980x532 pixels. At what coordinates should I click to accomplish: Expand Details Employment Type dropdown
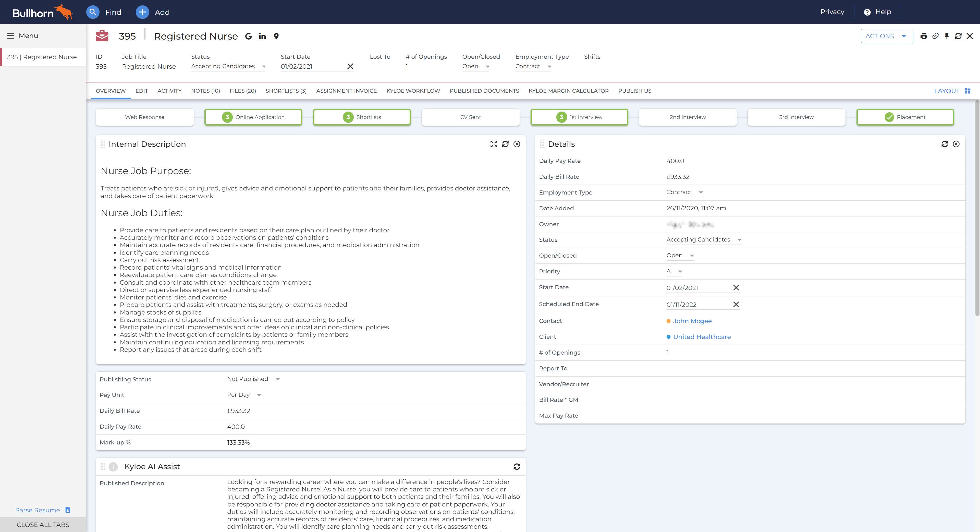[x=684, y=192]
